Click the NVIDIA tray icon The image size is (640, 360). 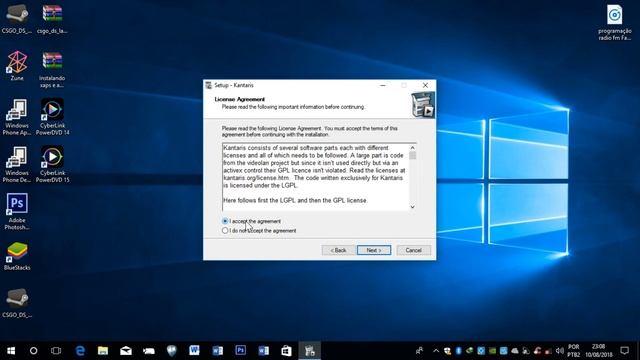[492, 351]
